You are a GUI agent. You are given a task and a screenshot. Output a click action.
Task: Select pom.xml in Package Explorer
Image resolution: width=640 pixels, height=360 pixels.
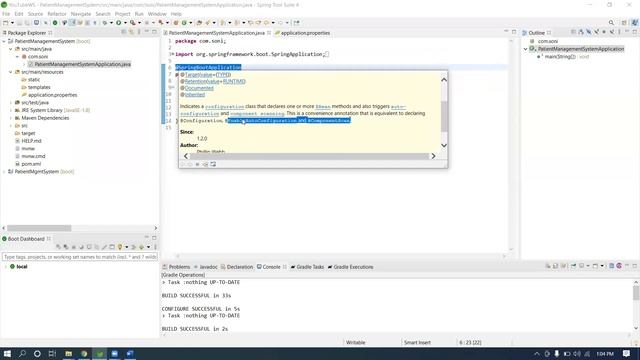click(31, 164)
